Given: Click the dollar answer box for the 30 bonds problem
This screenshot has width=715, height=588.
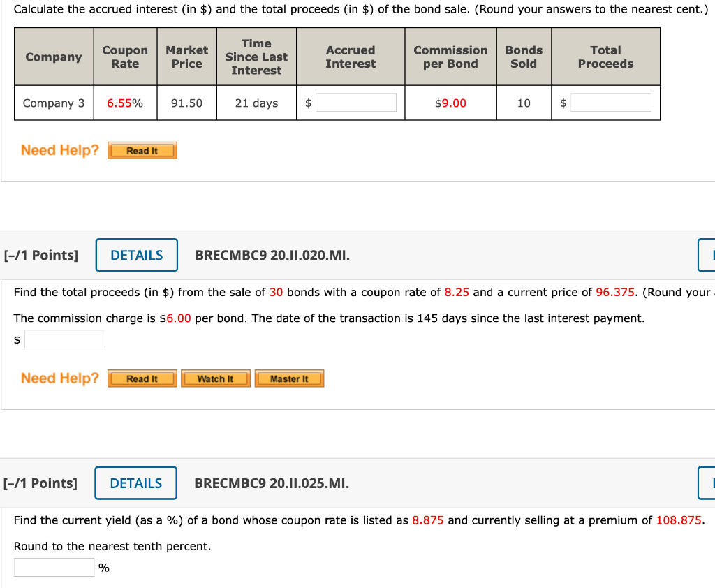Looking at the screenshot, I should [64, 339].
